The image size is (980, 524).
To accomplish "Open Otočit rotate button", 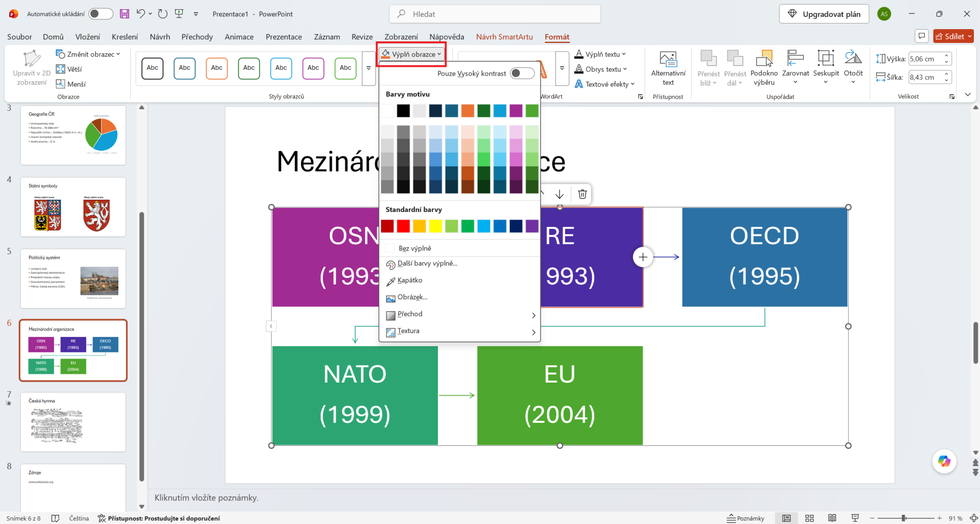I will tap(853, 68).
